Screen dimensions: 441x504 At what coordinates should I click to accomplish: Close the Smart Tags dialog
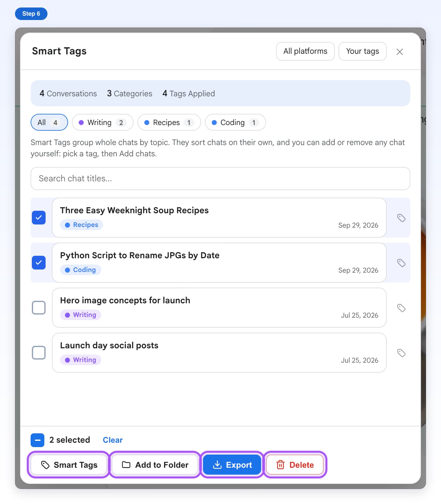tap(400, 52)
